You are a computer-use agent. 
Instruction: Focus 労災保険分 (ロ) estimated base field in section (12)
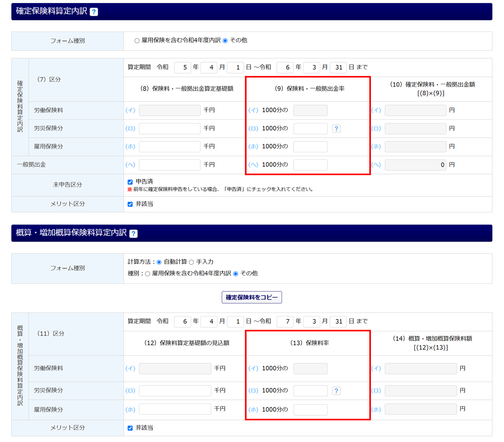click(x=175, y=391)
